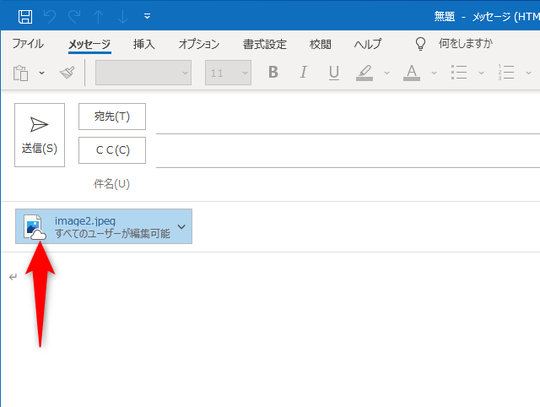Select the メッセージ ribbon tab
Viewport: 540px width, 407px height.
point(90,44)
